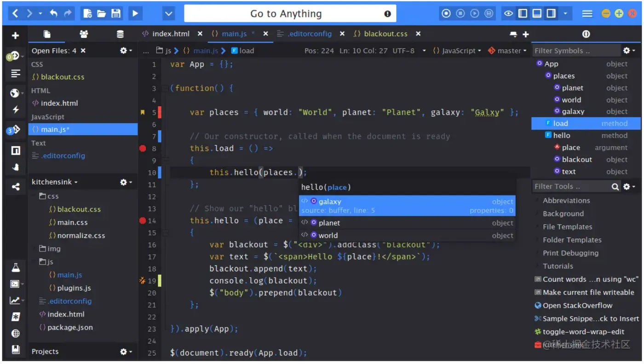Expand the kitchensink project dropdown
This screenshot has width=644, height=364.
(54, 182)
